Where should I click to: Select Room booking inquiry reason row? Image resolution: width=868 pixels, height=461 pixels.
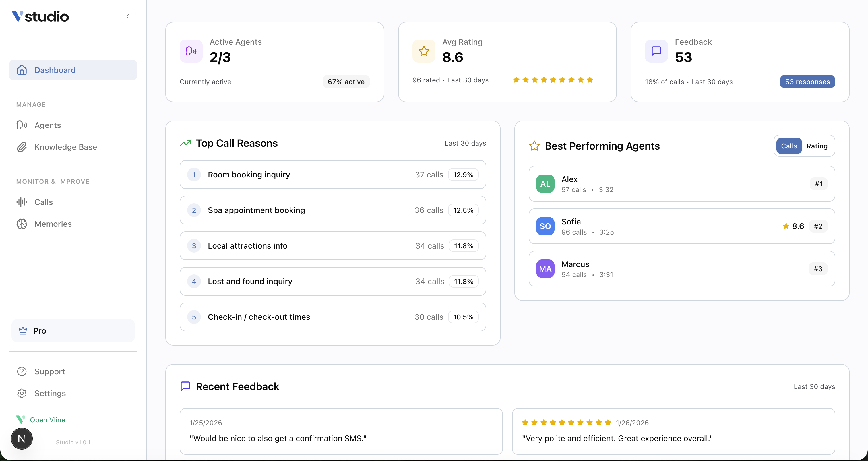(333, 175)
